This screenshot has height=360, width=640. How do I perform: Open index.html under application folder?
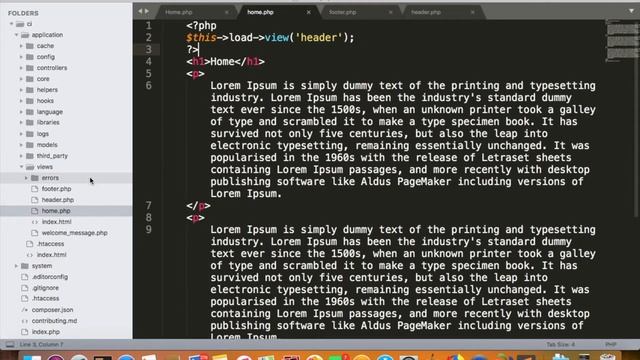(51, 255)
